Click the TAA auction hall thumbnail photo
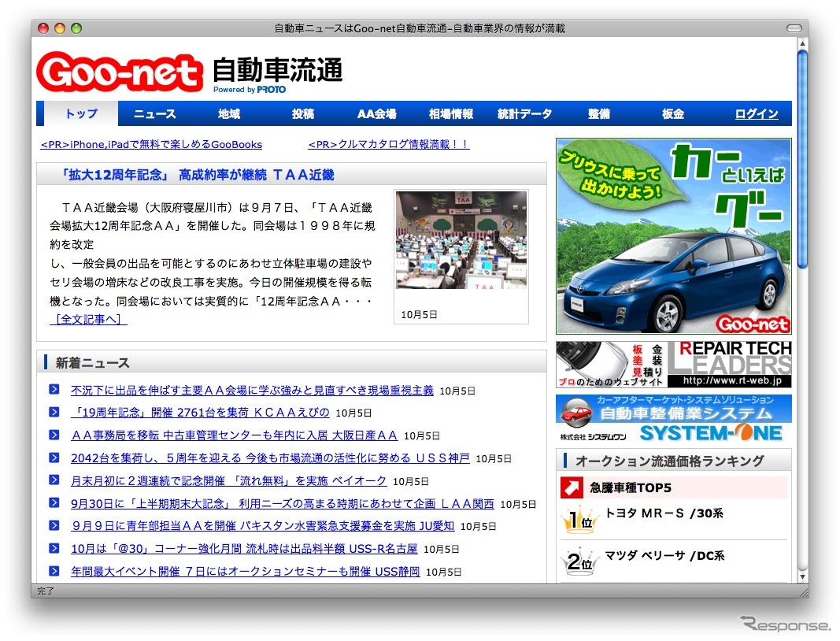The width and height of the screenshot is (840, 641). (x=461, y=240)
